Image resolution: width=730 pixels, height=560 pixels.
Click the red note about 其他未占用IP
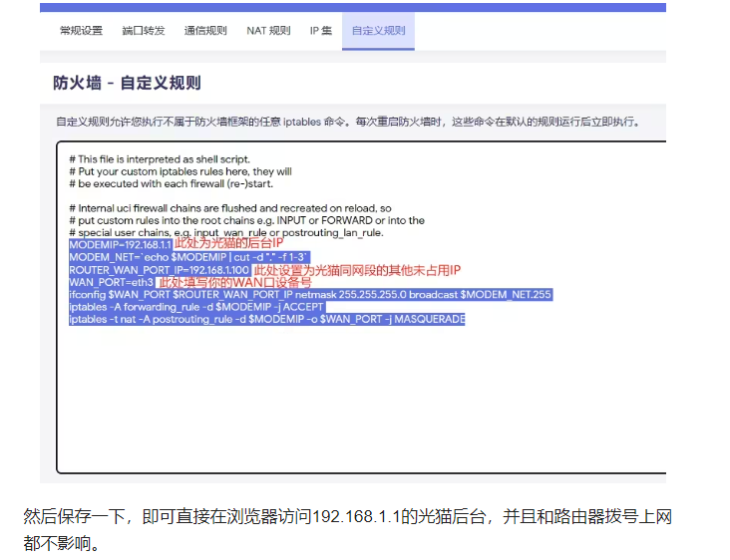[x=356, y=270]
